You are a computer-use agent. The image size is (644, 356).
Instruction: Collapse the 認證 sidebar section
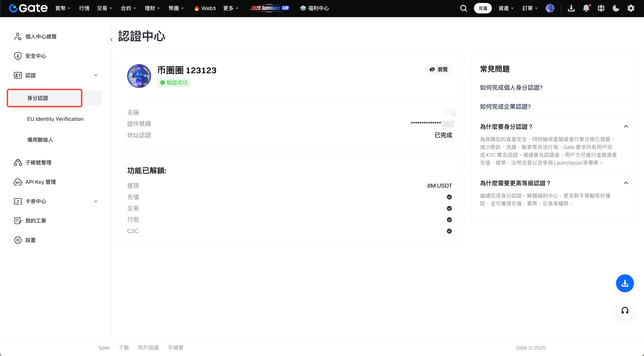pyautogui.click(x=96, y=75)
